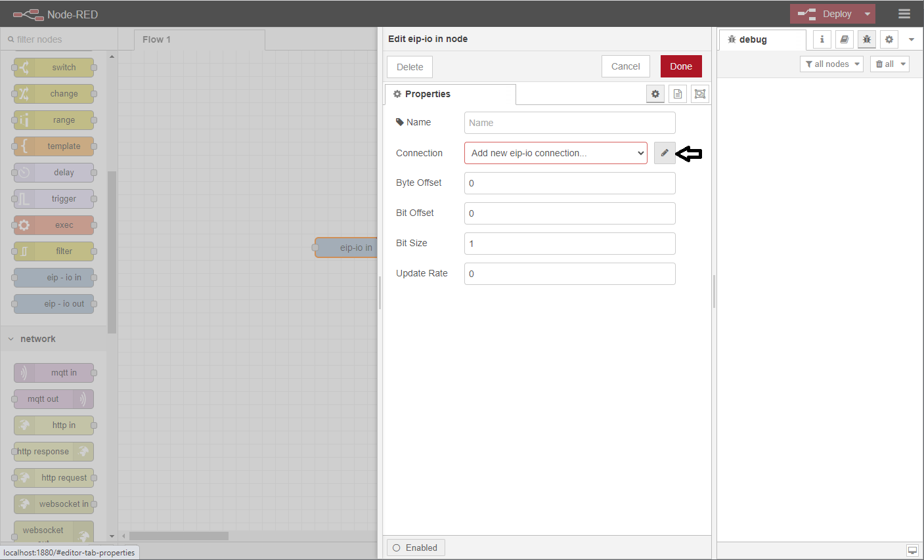The image size is (924, 560).
Task: Select the filter node in the palette
Action: (x=54, y=251)
